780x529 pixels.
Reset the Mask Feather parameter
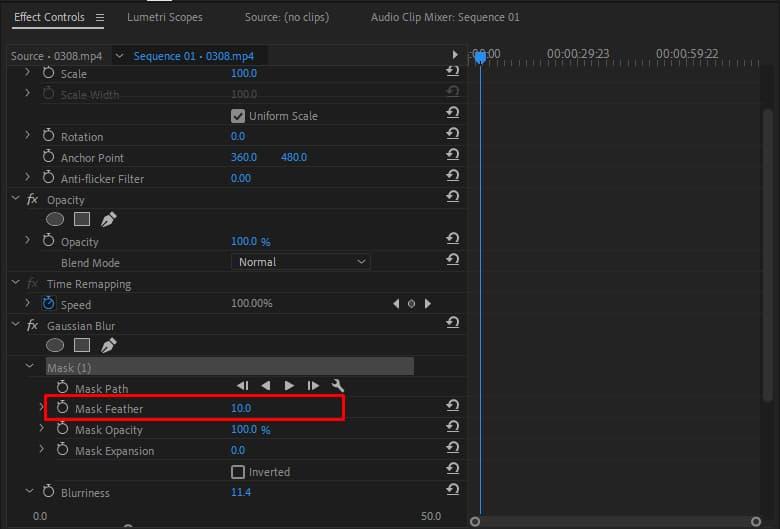click(453, 406)
